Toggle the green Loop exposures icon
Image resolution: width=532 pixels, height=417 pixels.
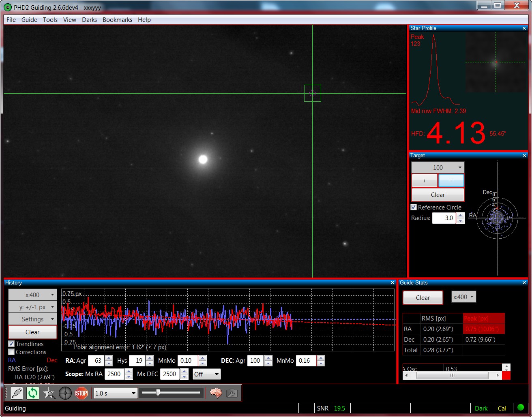[x=33, y=393]
